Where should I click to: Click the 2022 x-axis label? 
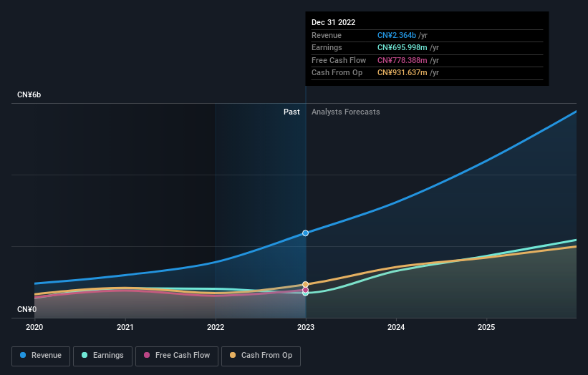[x=216, y=328]
